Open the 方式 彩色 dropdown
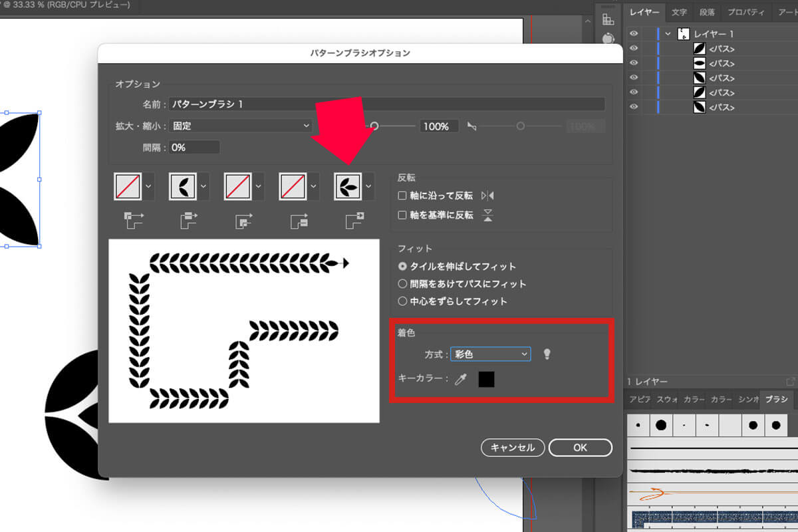This screenshot has height=532, width=798. (490, 354)
